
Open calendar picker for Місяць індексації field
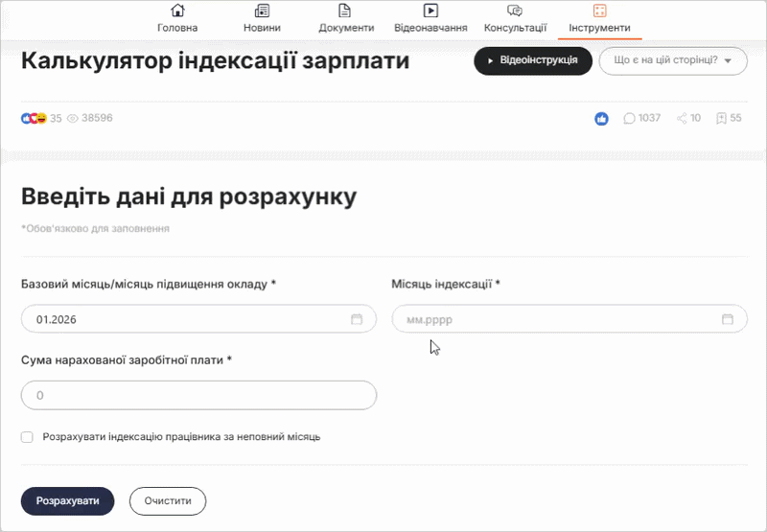pyautogui.click(x=727, y=319)
